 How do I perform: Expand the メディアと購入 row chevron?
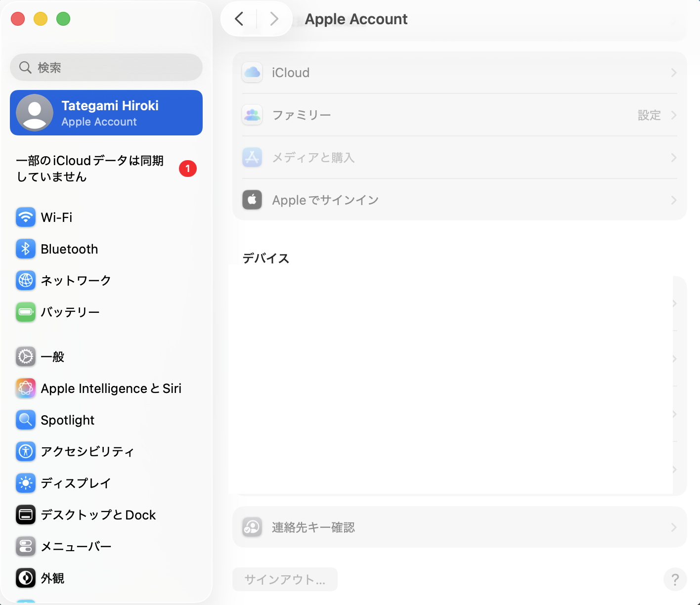click(x=674, y=158)
